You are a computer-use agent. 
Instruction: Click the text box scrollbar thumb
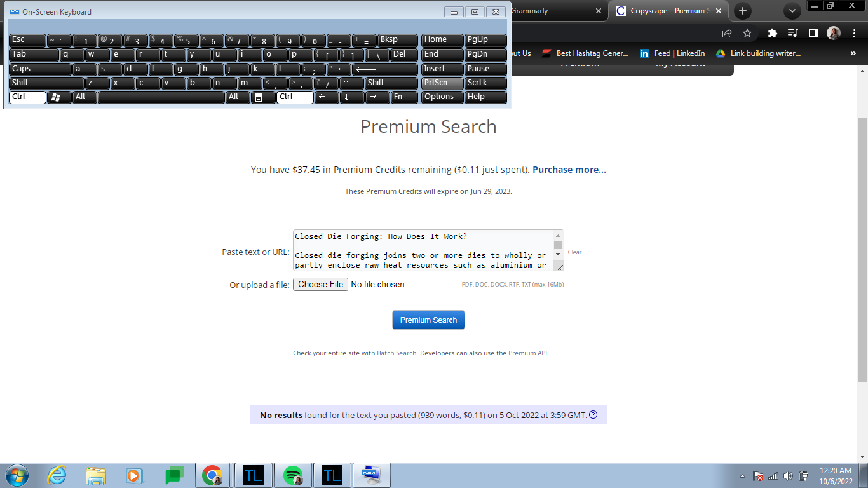[x=559, y=245]
